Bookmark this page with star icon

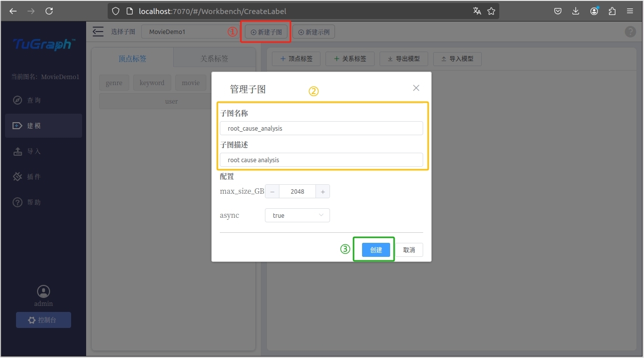pos(491,11)
